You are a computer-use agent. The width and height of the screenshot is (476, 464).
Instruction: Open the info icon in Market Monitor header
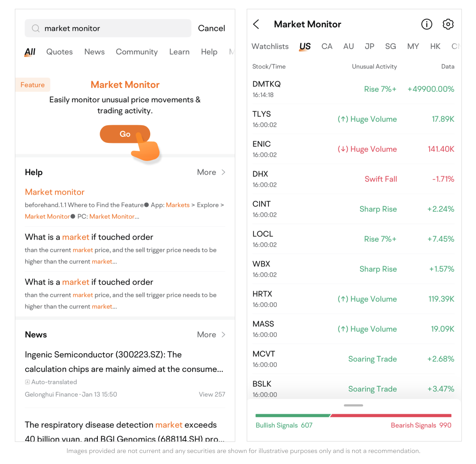click(427, 24)
